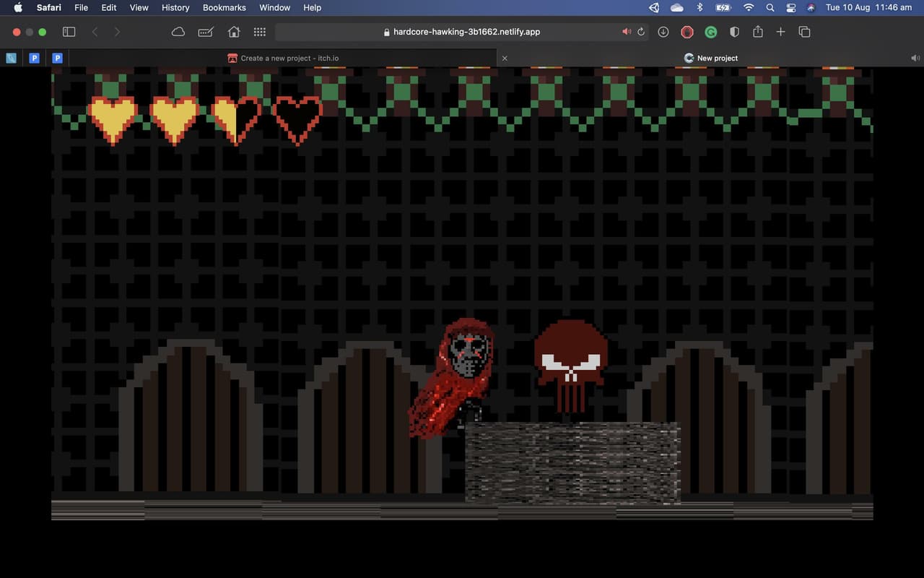Mute audio via address bar speaker icon
924x578 pixels.
coord(626,32)
